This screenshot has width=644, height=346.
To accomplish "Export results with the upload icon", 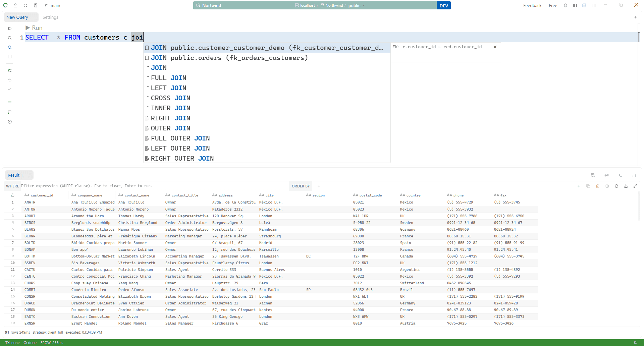I will [x=626, y=186].
